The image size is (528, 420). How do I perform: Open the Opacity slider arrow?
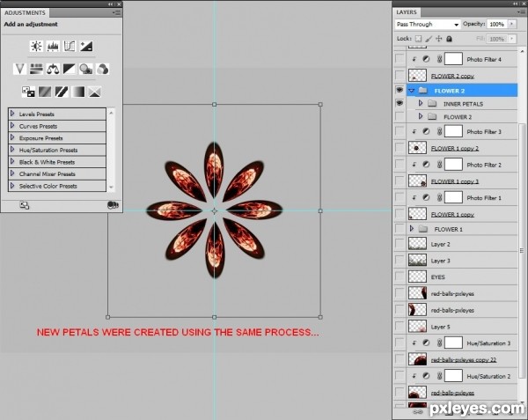click(512, 24)
